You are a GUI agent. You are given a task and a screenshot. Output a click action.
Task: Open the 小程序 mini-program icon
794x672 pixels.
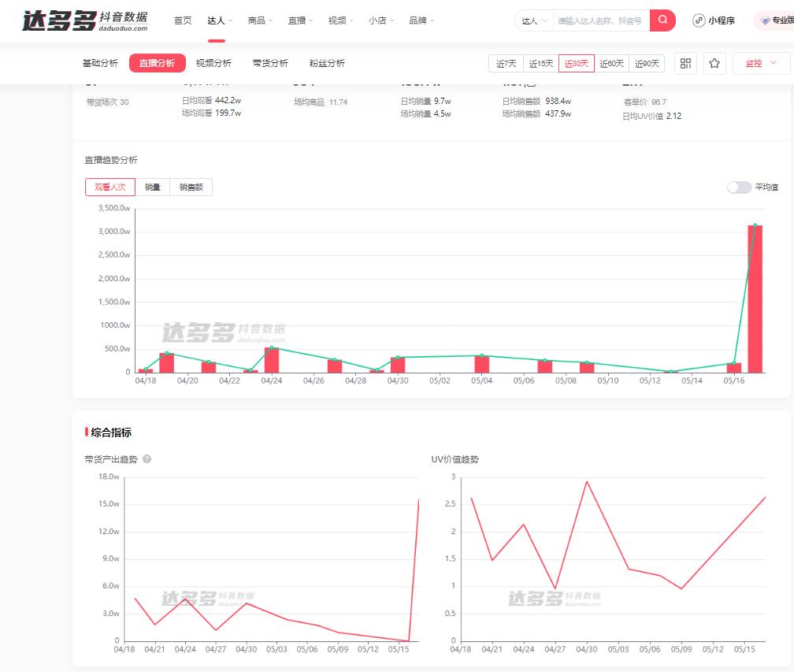pyautogui.click(x=718, y=20)
